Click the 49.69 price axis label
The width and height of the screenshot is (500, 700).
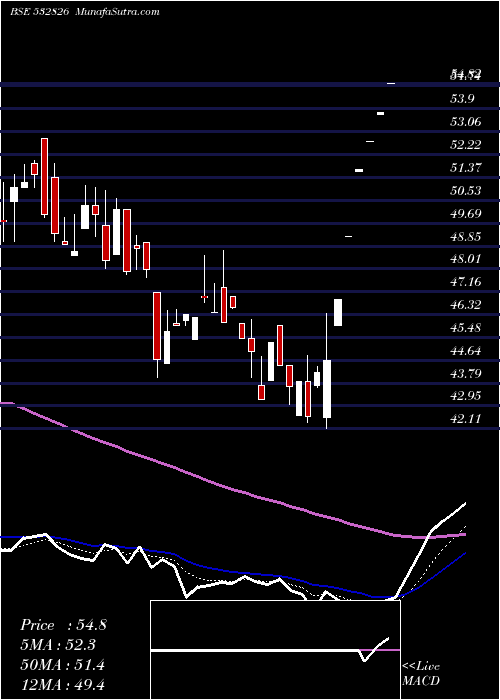click(x=466, y=213)
